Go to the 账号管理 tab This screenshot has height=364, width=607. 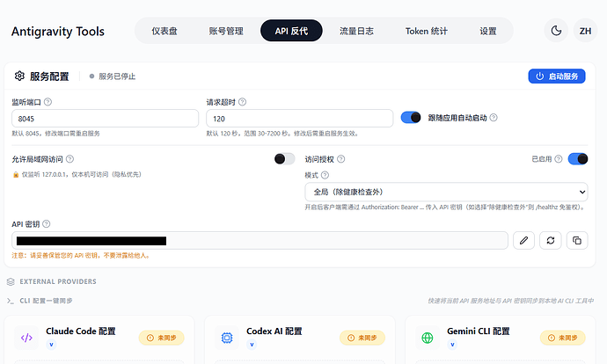(x=226, y=31)
